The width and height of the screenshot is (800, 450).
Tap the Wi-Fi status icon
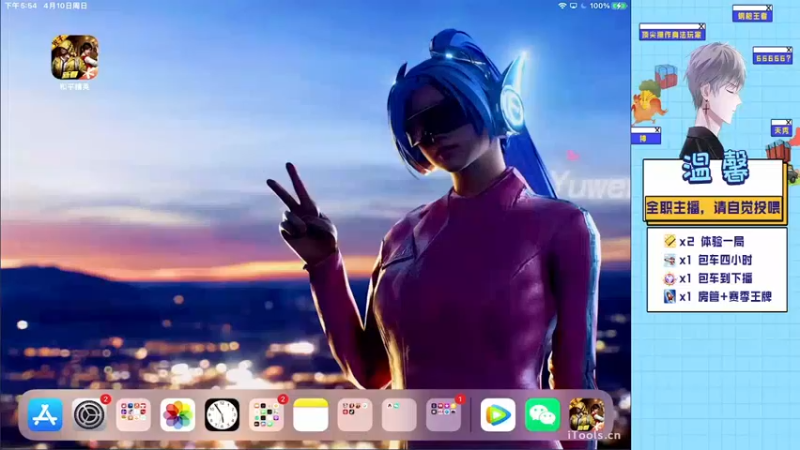point(562,6)
